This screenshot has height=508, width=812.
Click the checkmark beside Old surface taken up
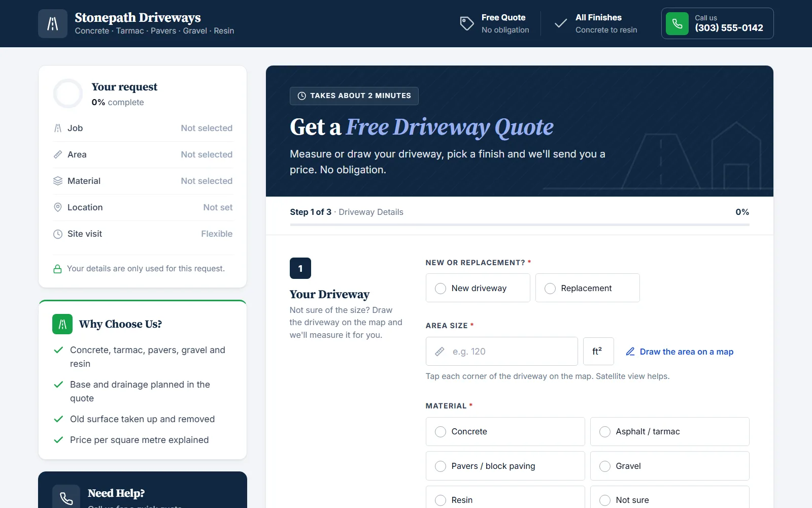(59, 419)
